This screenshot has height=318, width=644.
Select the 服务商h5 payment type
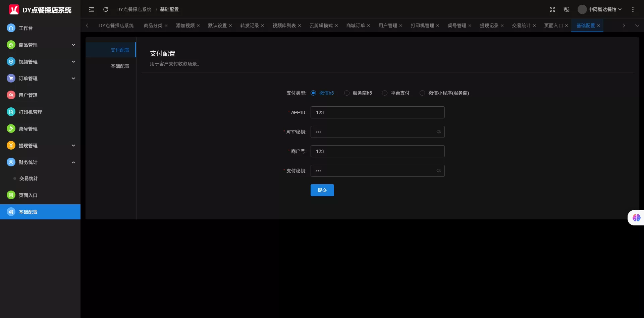coord(347,93)
